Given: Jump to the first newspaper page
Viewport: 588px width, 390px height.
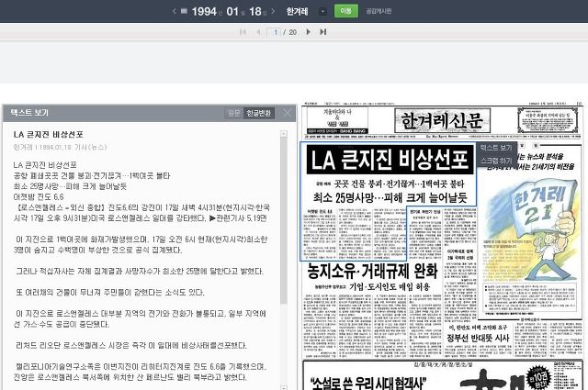Looking at the screenshot, I should 243,32.
